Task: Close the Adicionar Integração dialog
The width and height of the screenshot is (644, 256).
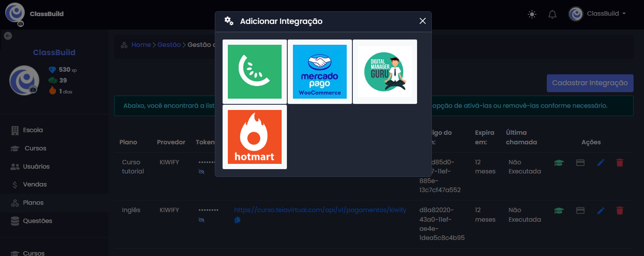Action: click(423, 21)
